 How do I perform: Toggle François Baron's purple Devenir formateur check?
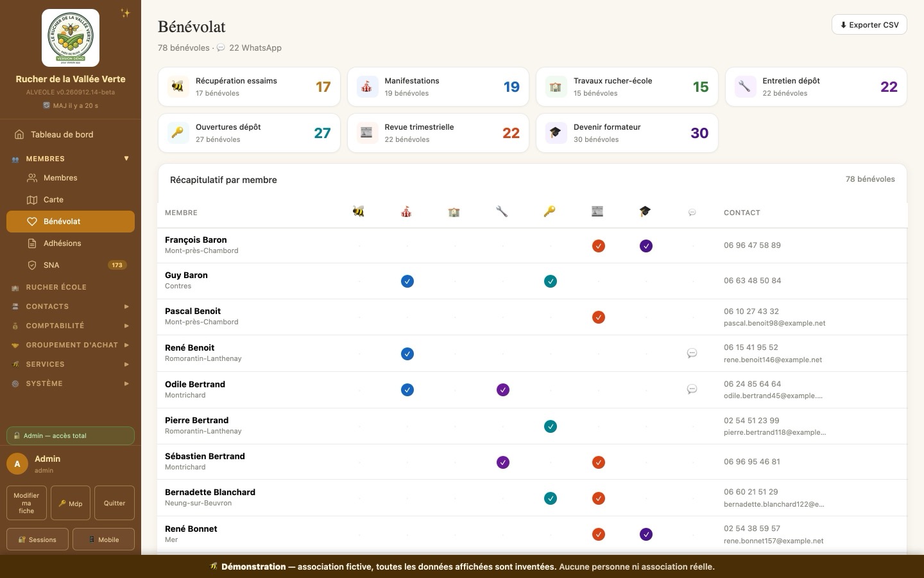pyautogui.click(x=646, y=246)
